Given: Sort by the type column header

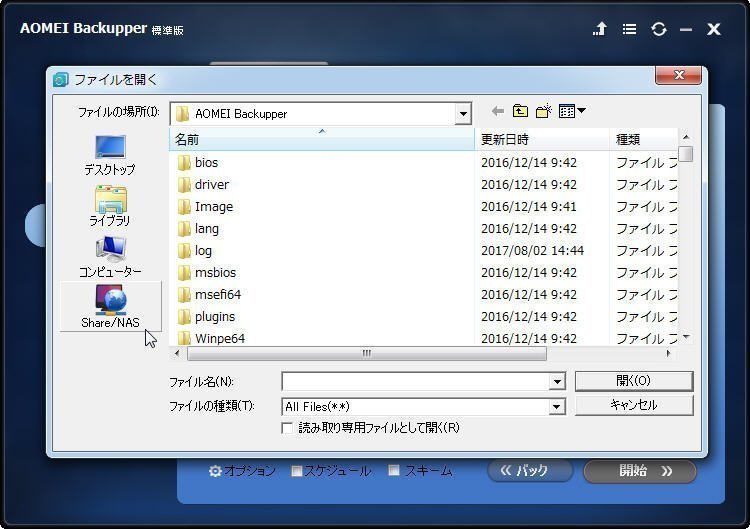Looking at the screenshot, I should [x=643, y=140].
